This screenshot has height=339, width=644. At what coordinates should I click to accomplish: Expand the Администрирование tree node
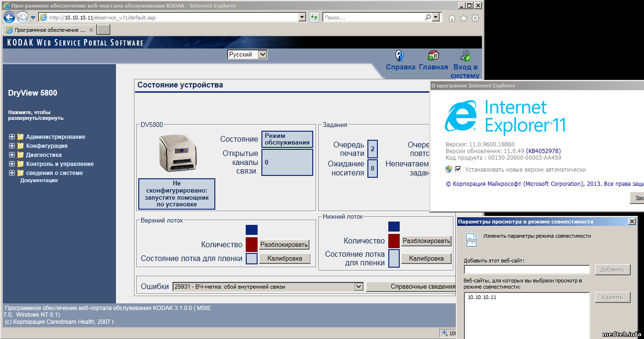pos(12,137)
